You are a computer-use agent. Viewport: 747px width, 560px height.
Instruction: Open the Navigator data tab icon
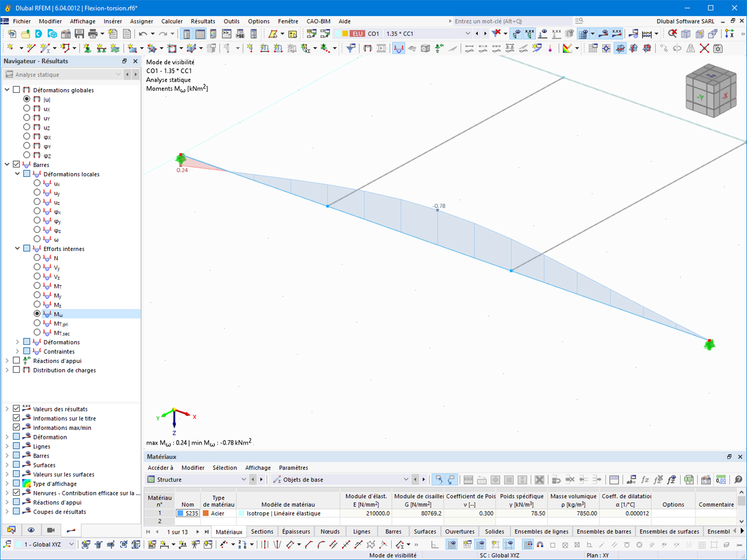(11, 530)
